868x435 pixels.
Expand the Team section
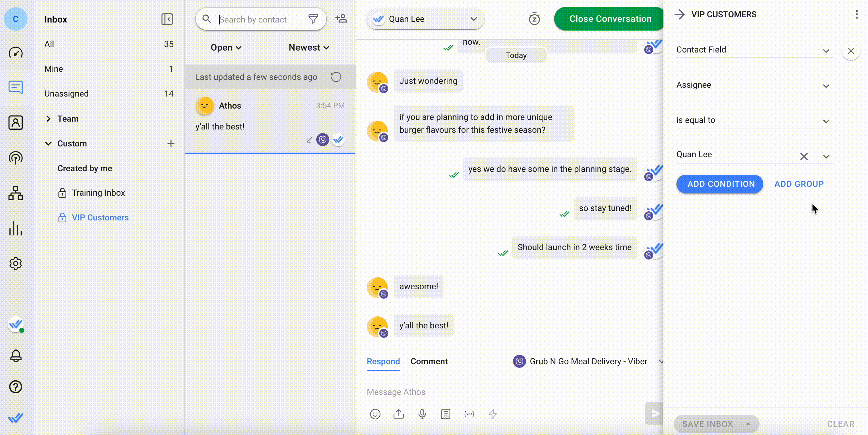click(x=48, y=118)
